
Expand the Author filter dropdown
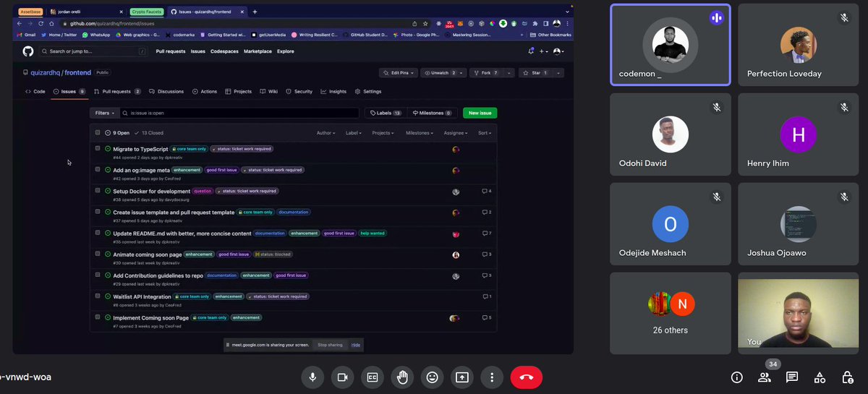click(x=325, y=133)
